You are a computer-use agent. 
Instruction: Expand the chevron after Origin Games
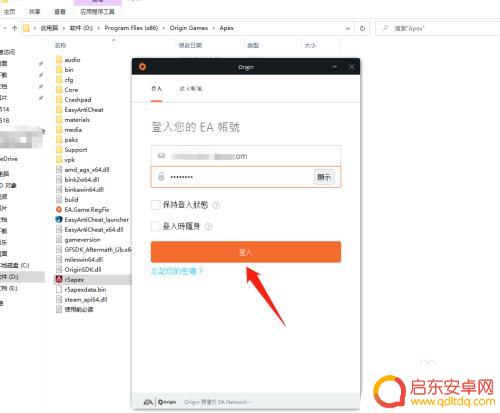tap(214, 28)
